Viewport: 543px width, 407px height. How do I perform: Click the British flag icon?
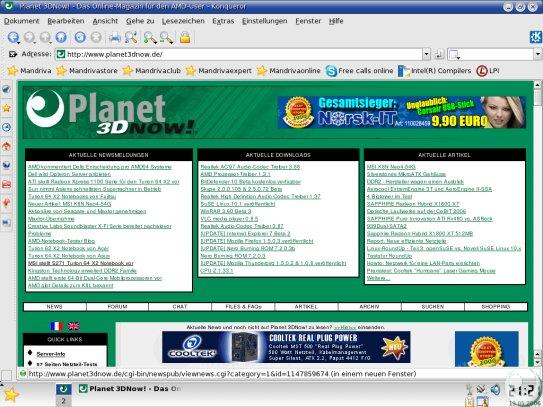[74, 326]
